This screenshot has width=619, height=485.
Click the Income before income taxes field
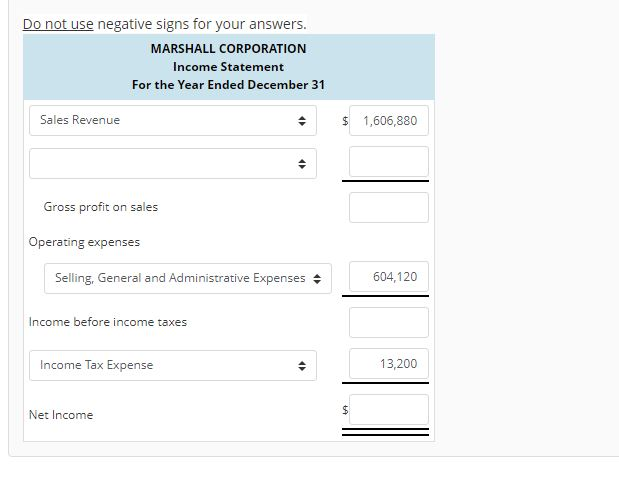tap(389, 322)
